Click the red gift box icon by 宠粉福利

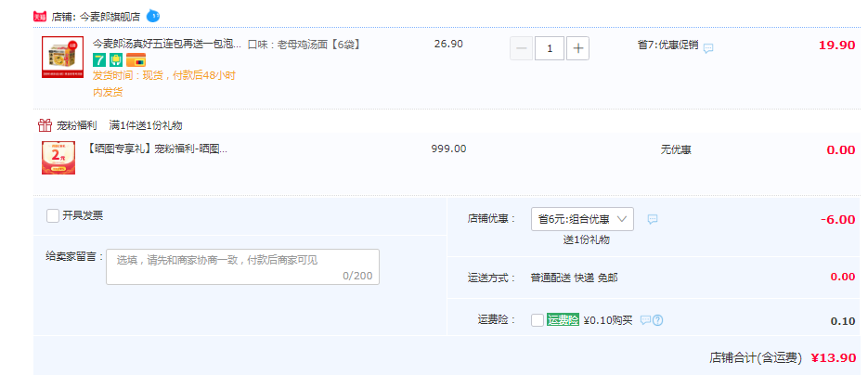pos(45,125)
